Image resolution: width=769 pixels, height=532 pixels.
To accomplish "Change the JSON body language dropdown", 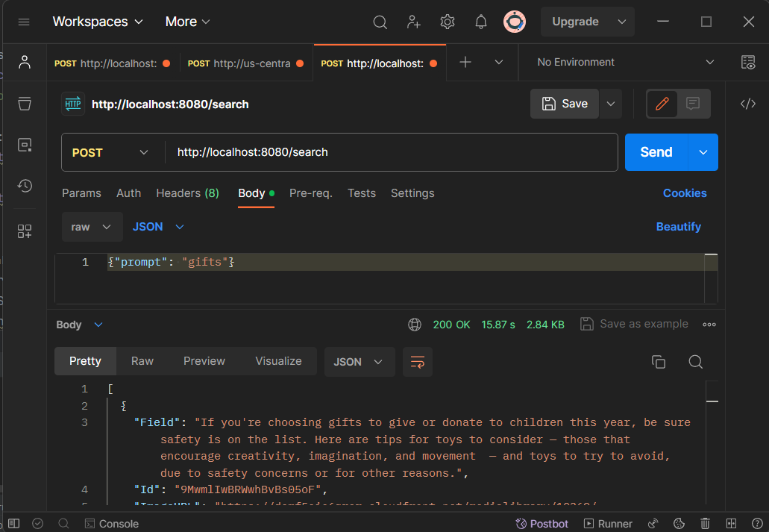I will coord(158,227).
